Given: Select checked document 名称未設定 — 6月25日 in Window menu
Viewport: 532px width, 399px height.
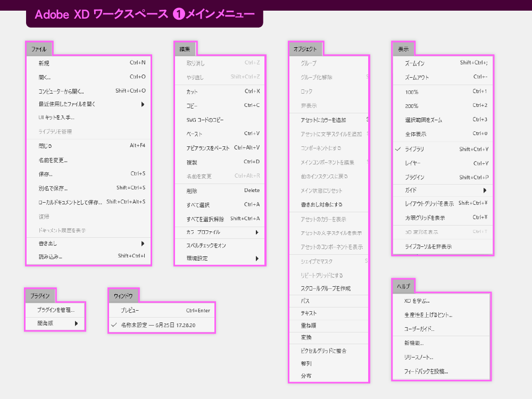Looking at the screenshot, I should pos(162,325).
